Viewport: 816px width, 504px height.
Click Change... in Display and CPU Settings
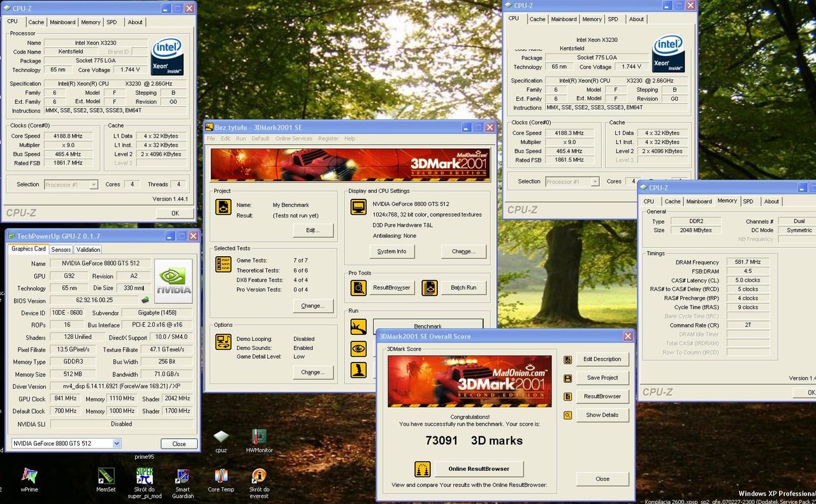[x=463, y=252]
